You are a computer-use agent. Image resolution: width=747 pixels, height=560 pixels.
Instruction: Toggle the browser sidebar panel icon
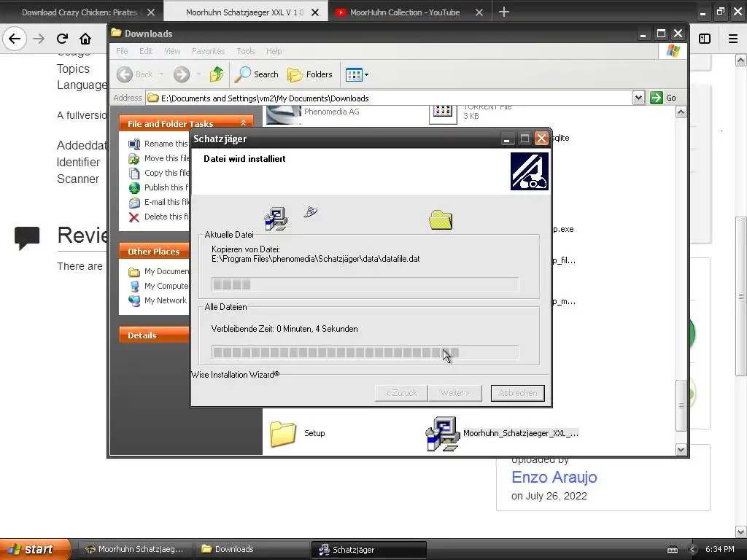705,39
